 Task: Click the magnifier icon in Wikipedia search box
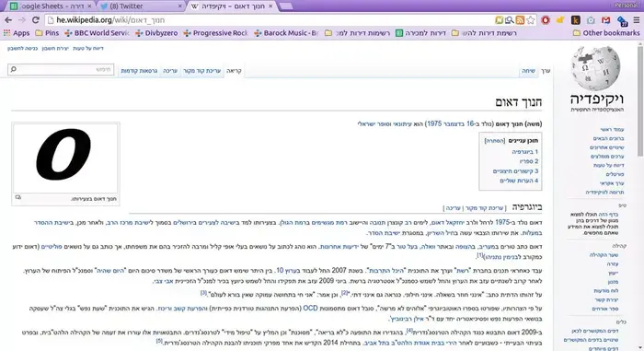(14, 69)
